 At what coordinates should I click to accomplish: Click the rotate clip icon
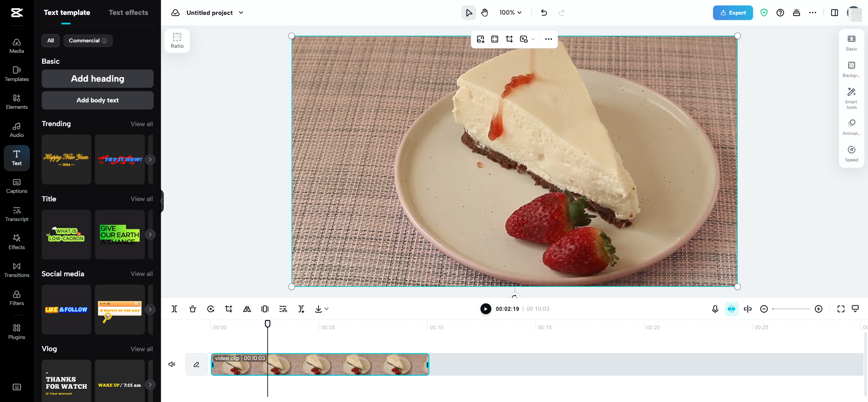pyautogui.click(x=210, y=309)
